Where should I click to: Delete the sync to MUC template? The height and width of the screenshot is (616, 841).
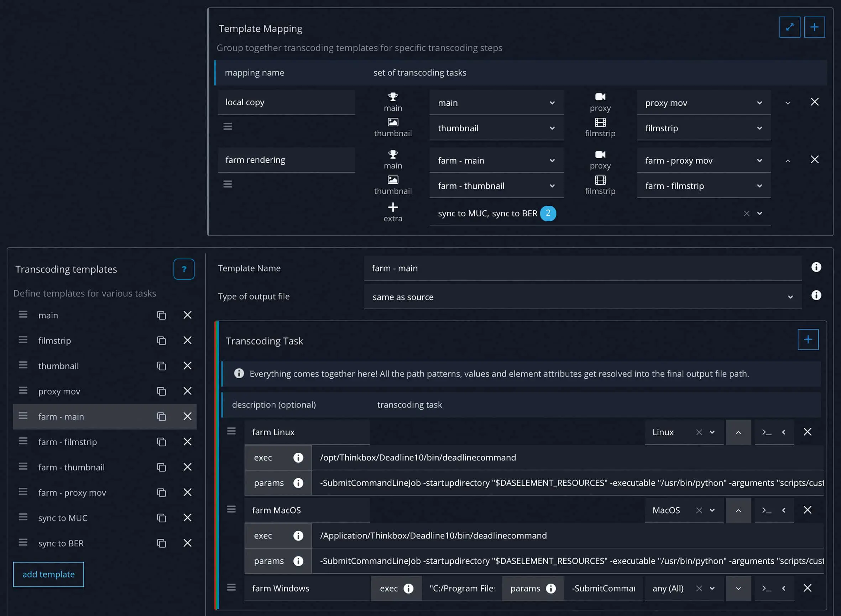tap(187, 517)
